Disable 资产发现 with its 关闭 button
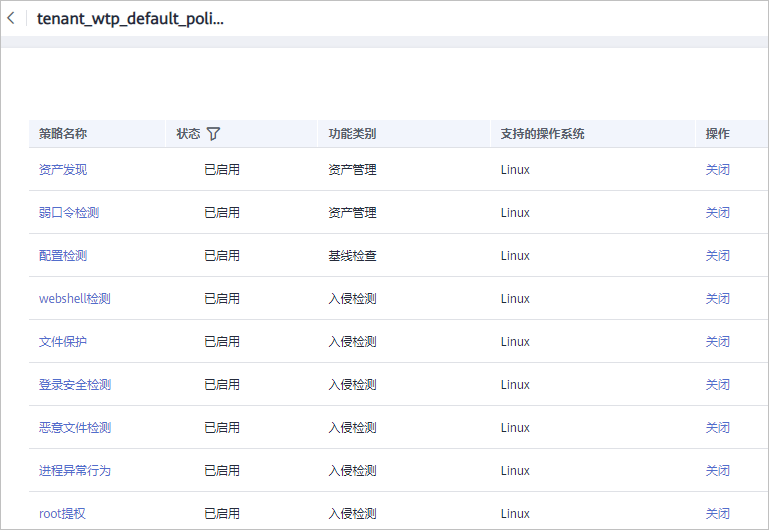 (718, 170)
